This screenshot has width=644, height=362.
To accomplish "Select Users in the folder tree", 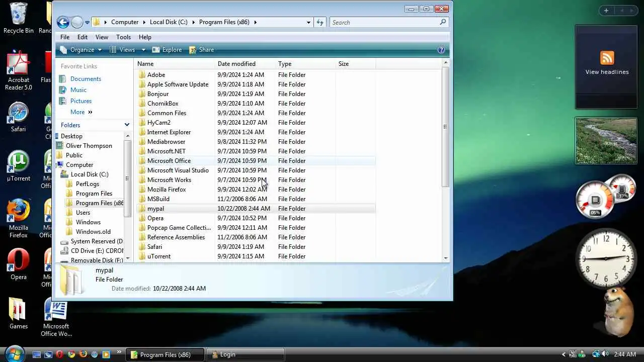I will (x=83, y=213).
